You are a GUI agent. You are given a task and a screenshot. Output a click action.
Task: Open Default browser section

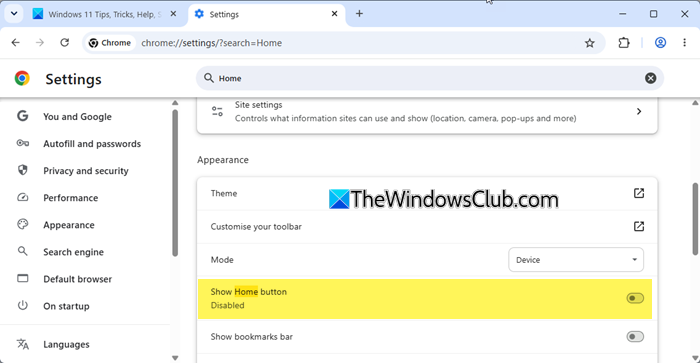point(77,279)
